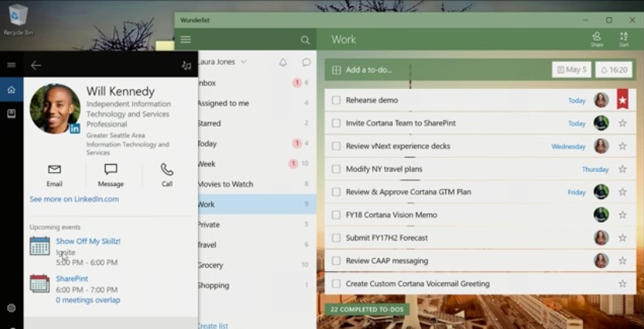Open SharePint event link
This screenshot has width=644, height=329.
pos(72,278)
